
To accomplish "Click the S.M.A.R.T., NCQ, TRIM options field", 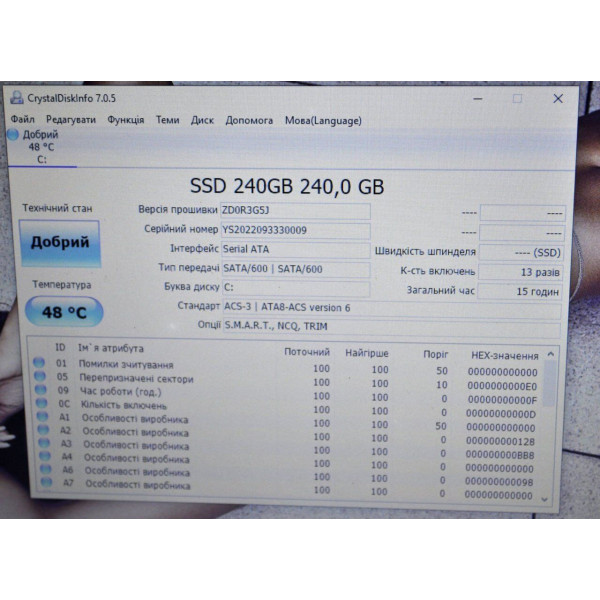I will pyautogui.click(x=392, y=328).
